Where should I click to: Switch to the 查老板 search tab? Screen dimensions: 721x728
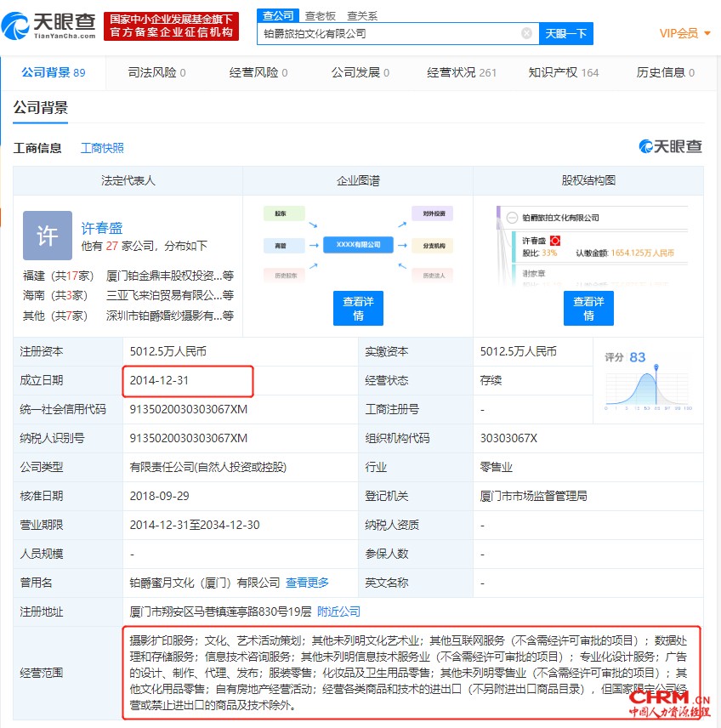(x=321, y=15)
